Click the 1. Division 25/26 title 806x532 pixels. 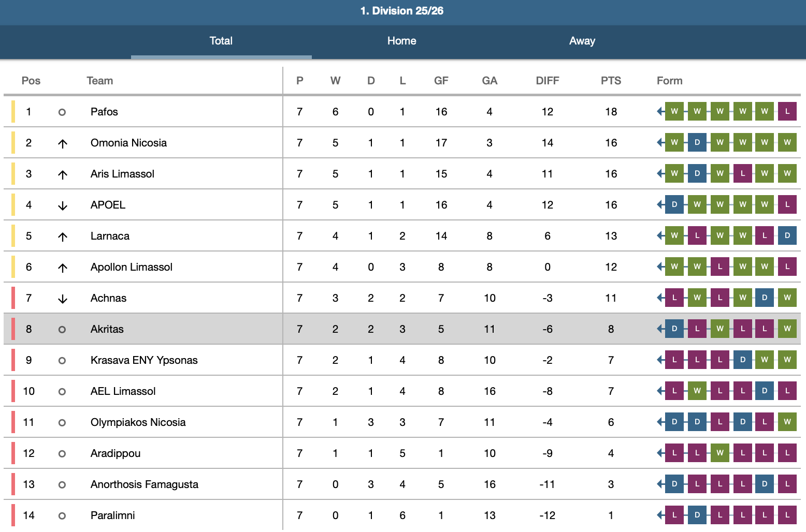click(x=402, y=11)
